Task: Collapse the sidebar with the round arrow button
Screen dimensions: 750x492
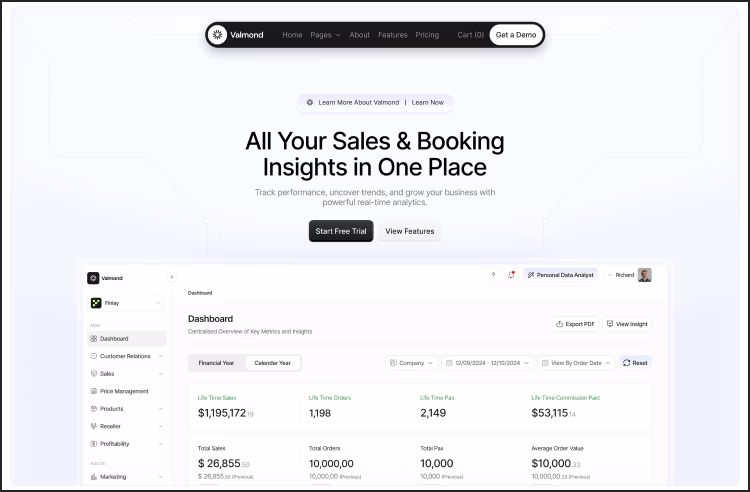Action: tap(172, 277)
